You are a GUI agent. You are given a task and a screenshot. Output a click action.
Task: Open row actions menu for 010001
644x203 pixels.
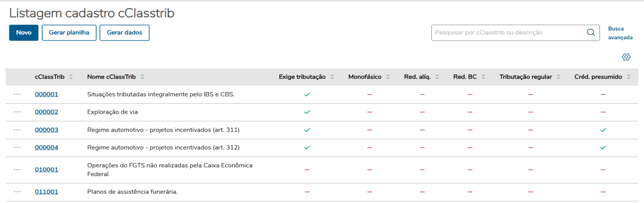pyautogui.click(x=17, y=170)
